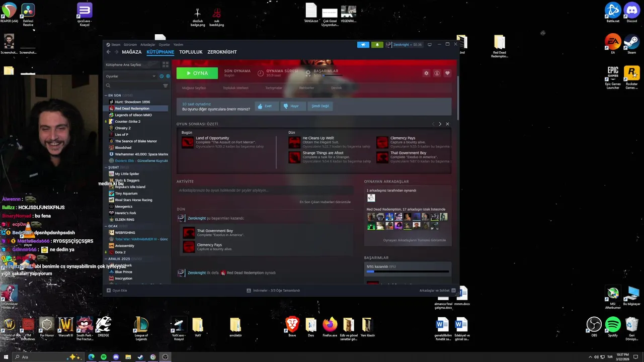The height and width of the screenshot is (362, 644).
Task: Open DaVinci Resolve desktop shortcut
Action: pos(28,13)
